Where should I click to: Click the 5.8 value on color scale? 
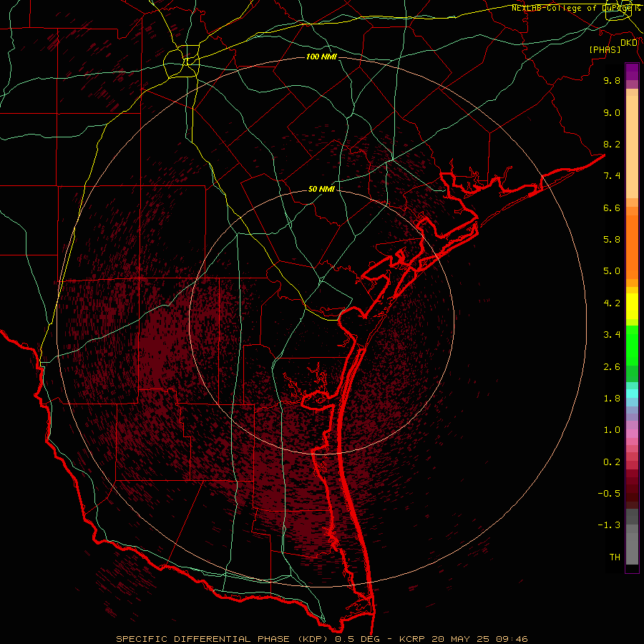click(x=612, y=240)
